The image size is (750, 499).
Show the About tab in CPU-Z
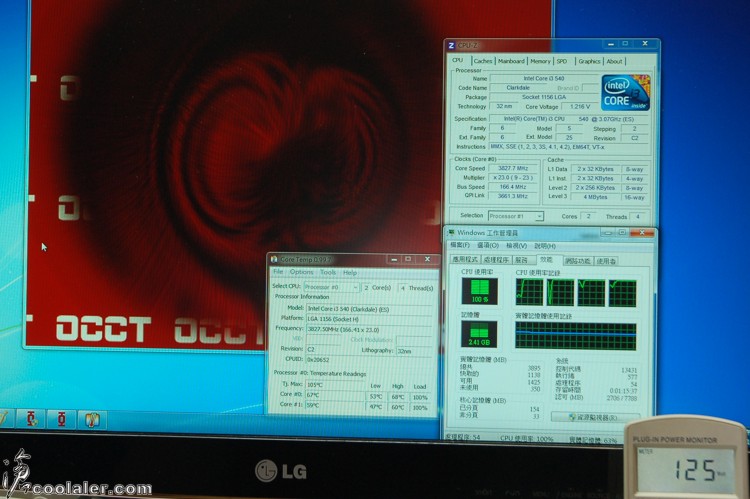pos(614,61)
